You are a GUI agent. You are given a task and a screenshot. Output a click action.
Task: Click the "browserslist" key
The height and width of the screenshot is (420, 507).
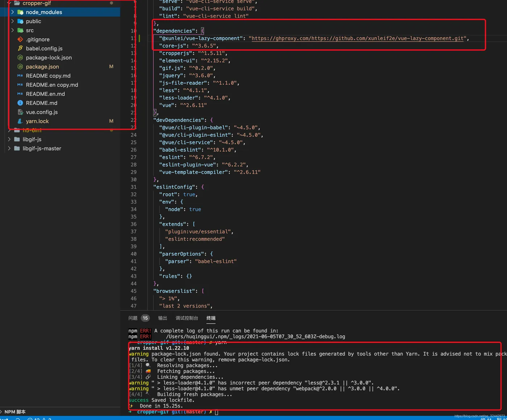coord(174,291)
